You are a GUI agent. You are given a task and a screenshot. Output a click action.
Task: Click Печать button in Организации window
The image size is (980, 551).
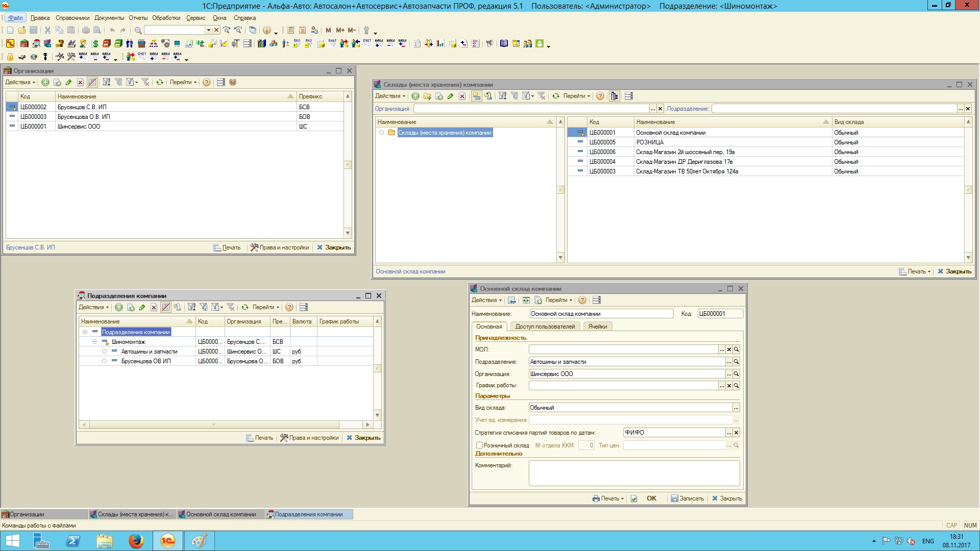(x=227, y=247)
